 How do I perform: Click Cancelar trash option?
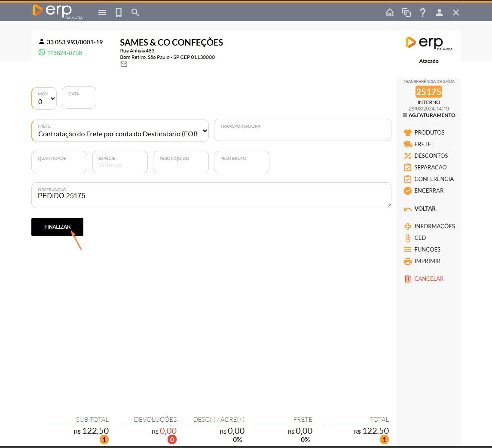click(428, 279)
